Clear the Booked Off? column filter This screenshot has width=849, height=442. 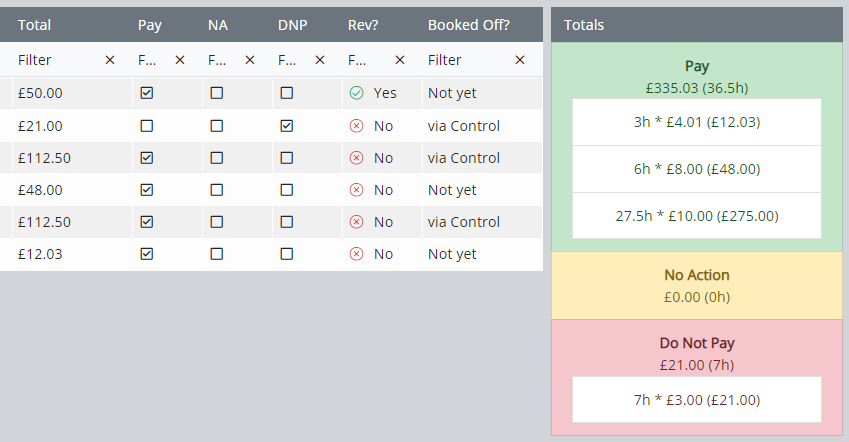point(520,60)
